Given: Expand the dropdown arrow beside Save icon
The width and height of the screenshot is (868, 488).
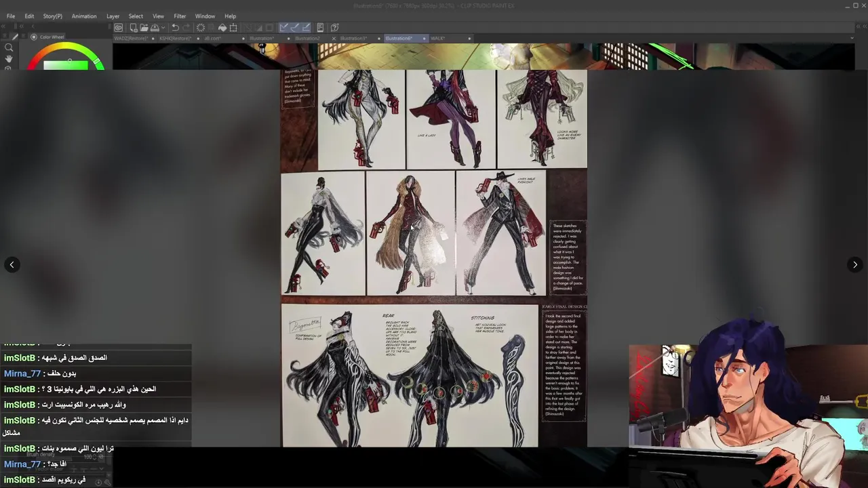Looking at the screenshot, I should 163,28.
